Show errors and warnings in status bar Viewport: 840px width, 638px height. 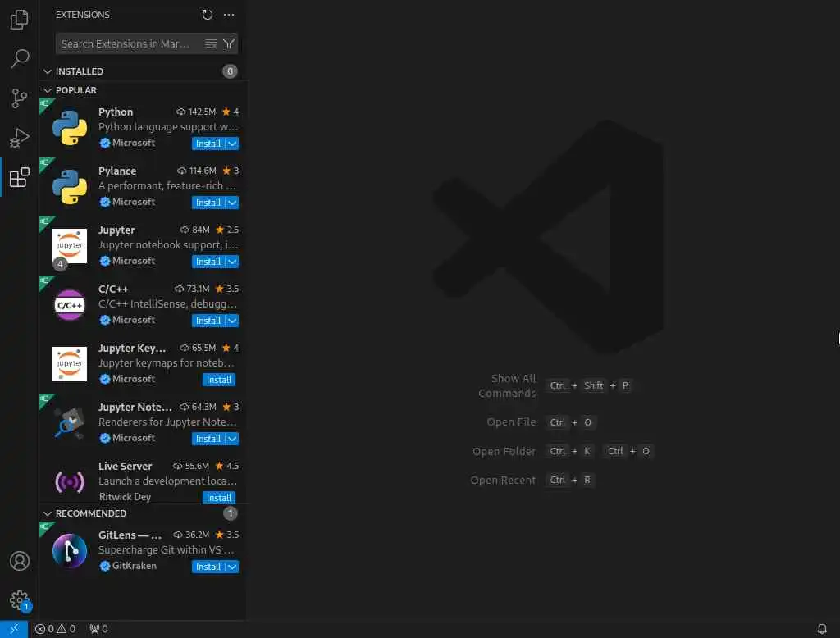55,629
